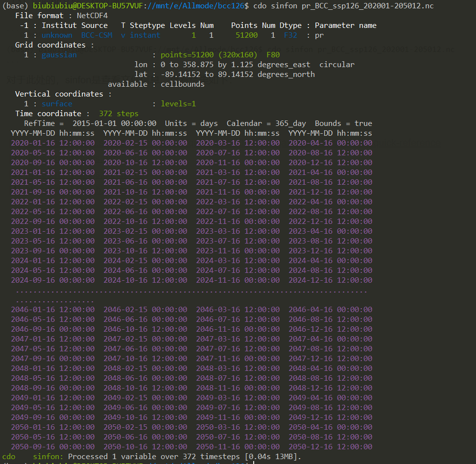Click the lon range '0 to 358.875 by 1.125'

click(x=207, y=65)
